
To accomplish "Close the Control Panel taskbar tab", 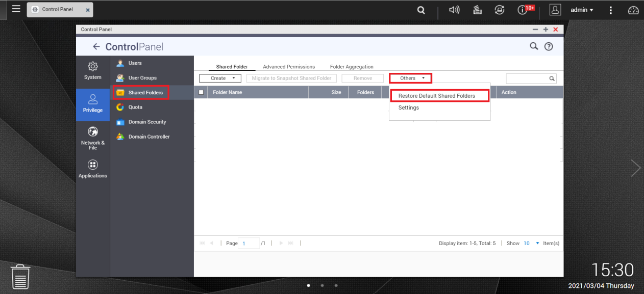I will click(88, 10).
